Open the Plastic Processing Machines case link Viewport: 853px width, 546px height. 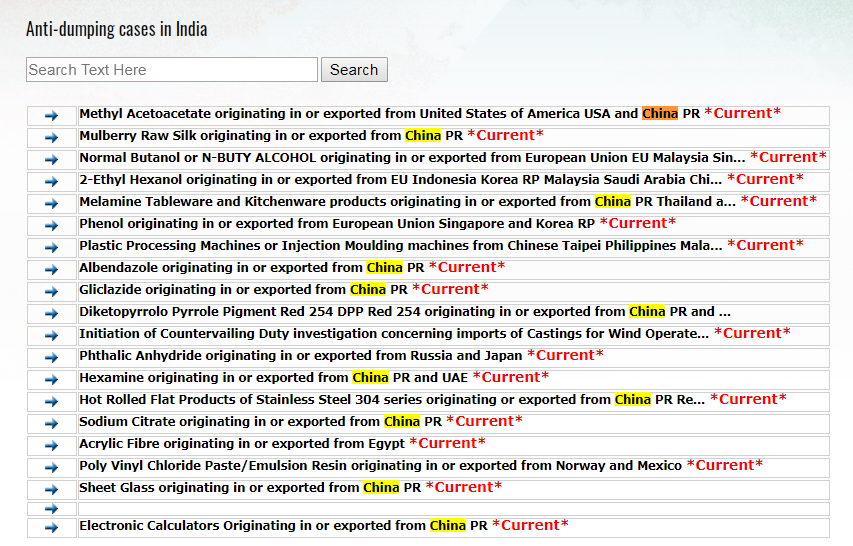(x=400, y=246)
